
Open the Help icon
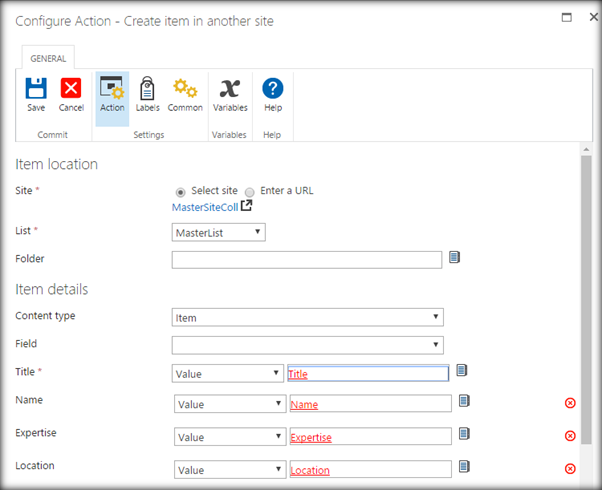272,94
